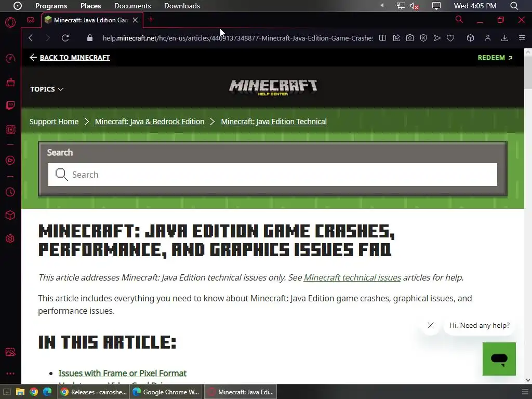This screenshot has width=532, height=399.
Task: Click 'Hi. Need any help?' chat bubble
Action: pyautogui.click(x=480, y=325)
